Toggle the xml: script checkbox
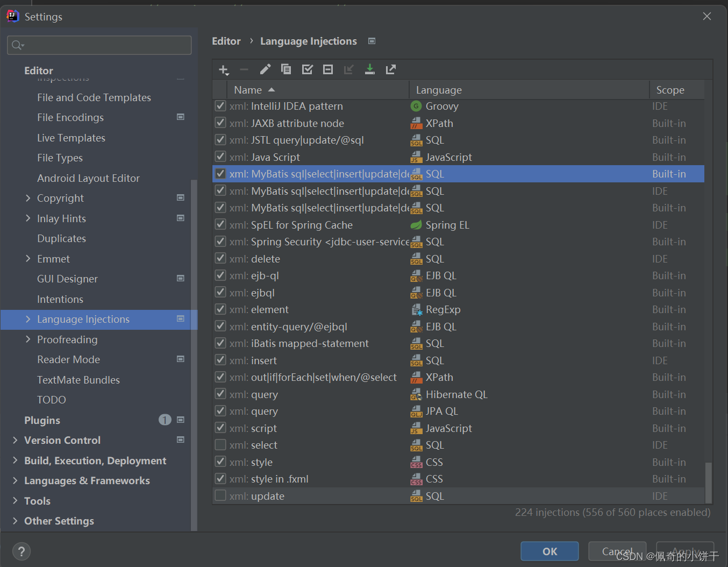This screenshot has width=728, height=567. pos(220,428)
